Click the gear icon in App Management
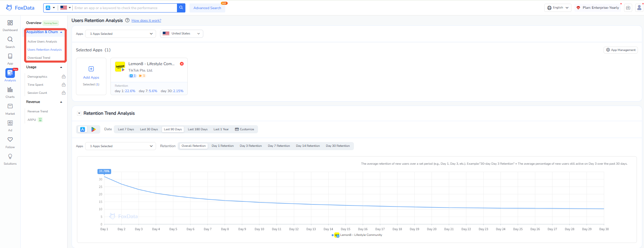Viewport: 644px width, 248px height. point(608,50)
